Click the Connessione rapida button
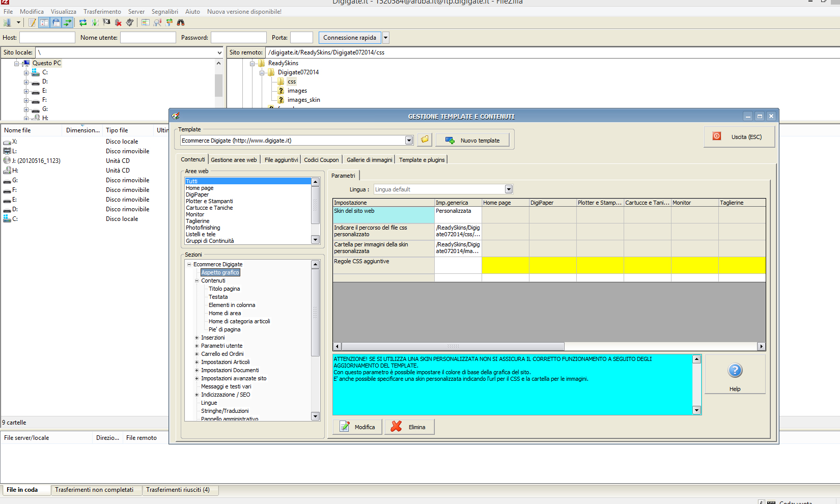The height and width of the screenshot is (504, 840). [350, 38]
